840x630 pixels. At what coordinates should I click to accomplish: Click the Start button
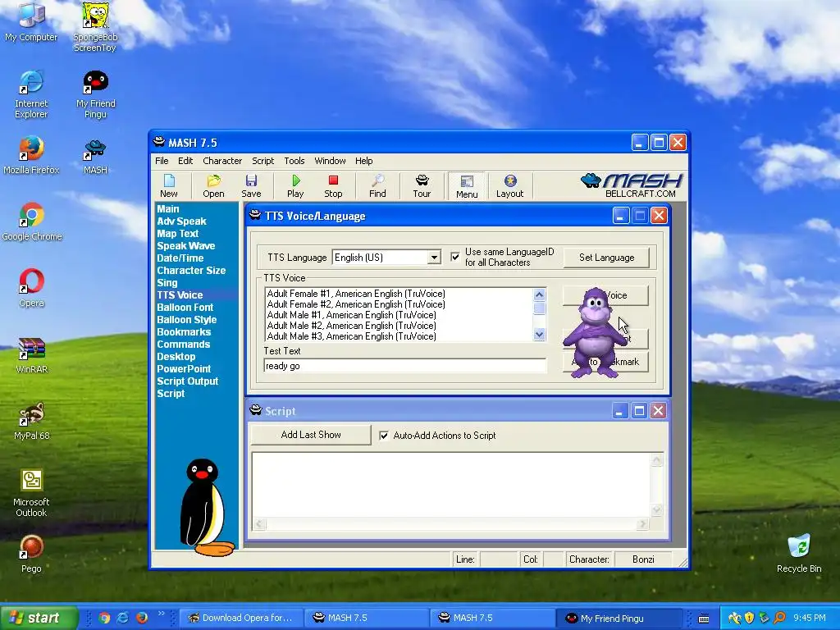39,618
